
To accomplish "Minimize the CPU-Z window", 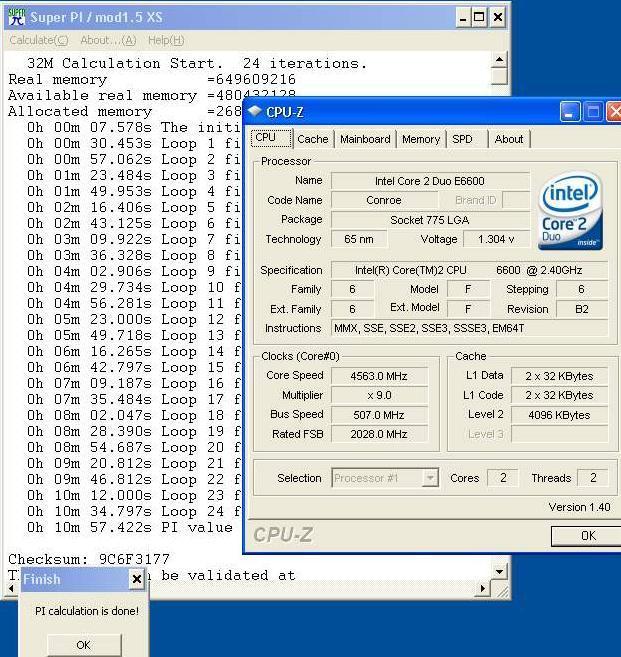I will pyautogui.click(x=569, y=112).
